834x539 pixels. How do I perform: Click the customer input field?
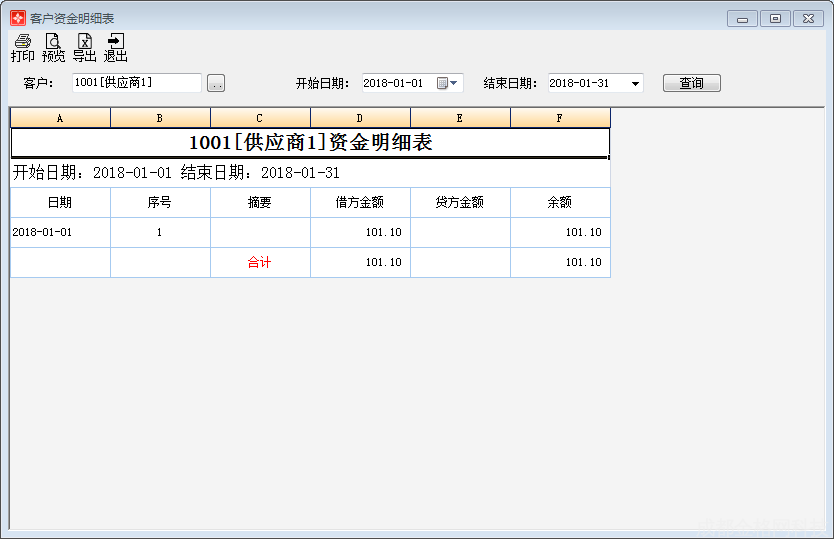pos(136,83)
